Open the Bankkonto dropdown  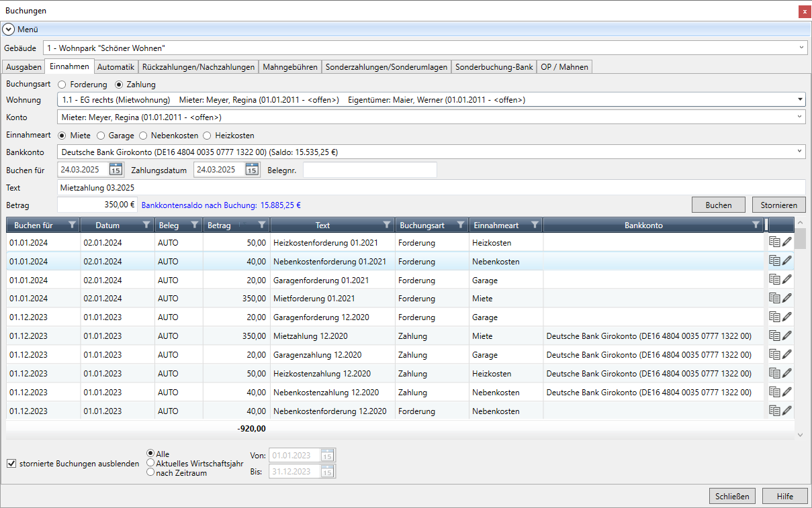tap(800, 152)
